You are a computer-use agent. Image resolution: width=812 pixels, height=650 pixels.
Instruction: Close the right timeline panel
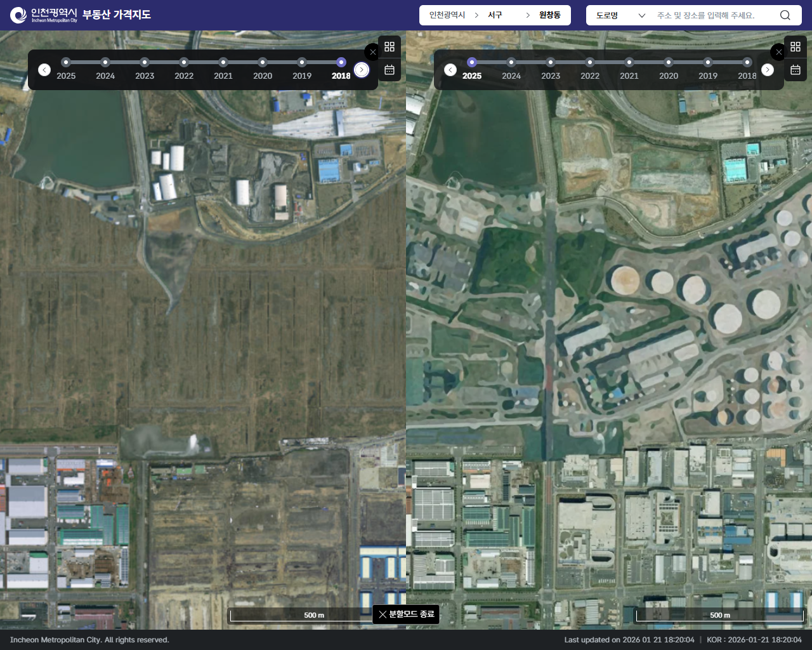778,52
